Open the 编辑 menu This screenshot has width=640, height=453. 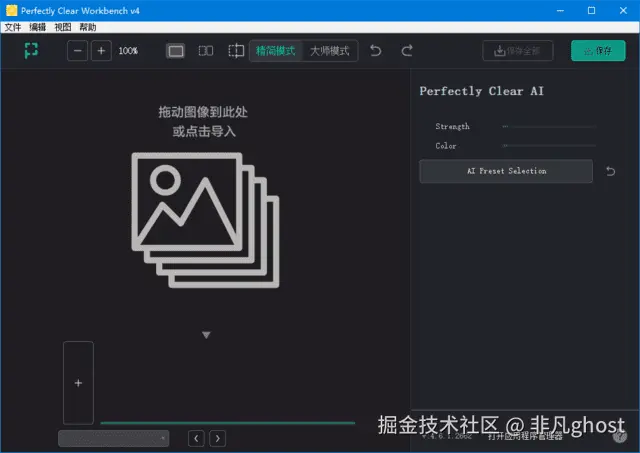coord(38,27)
